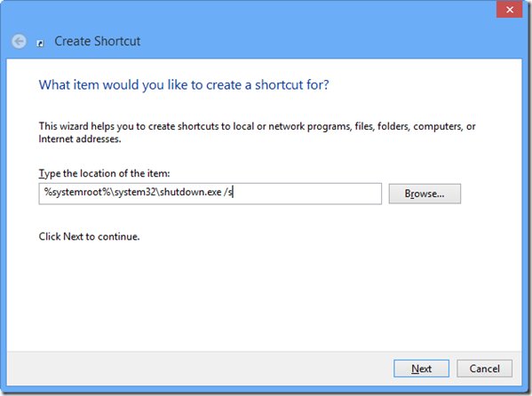Click the Browse... button
Image resolution: width=532 pixels, height=396 pixels.
pos(425,194)
